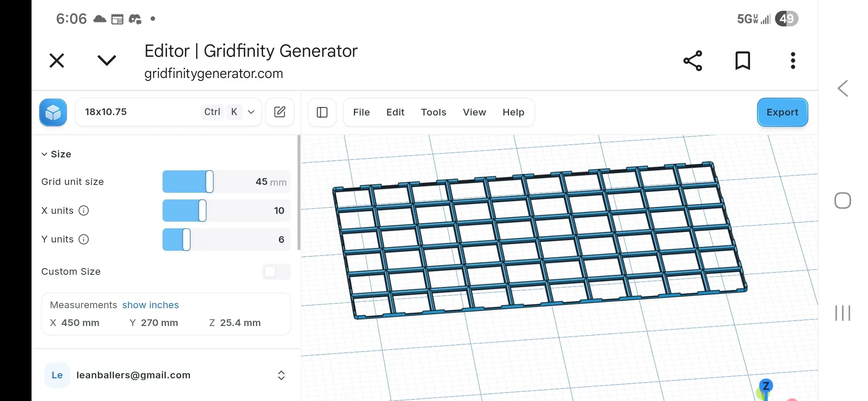Image resolution: width=868 pixels, height=401 pixels.
Task: Click the Editor | Gridfinity Generator page title
Action: click(251, 51)
